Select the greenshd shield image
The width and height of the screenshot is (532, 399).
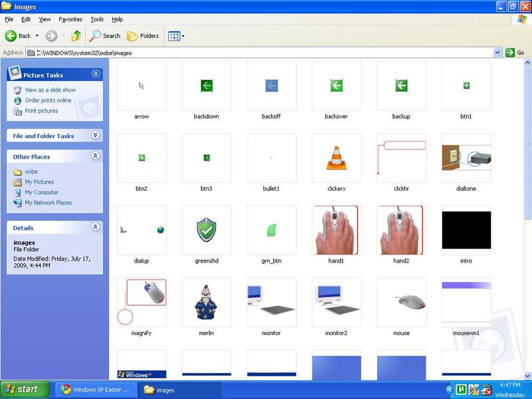pos(207,230)
